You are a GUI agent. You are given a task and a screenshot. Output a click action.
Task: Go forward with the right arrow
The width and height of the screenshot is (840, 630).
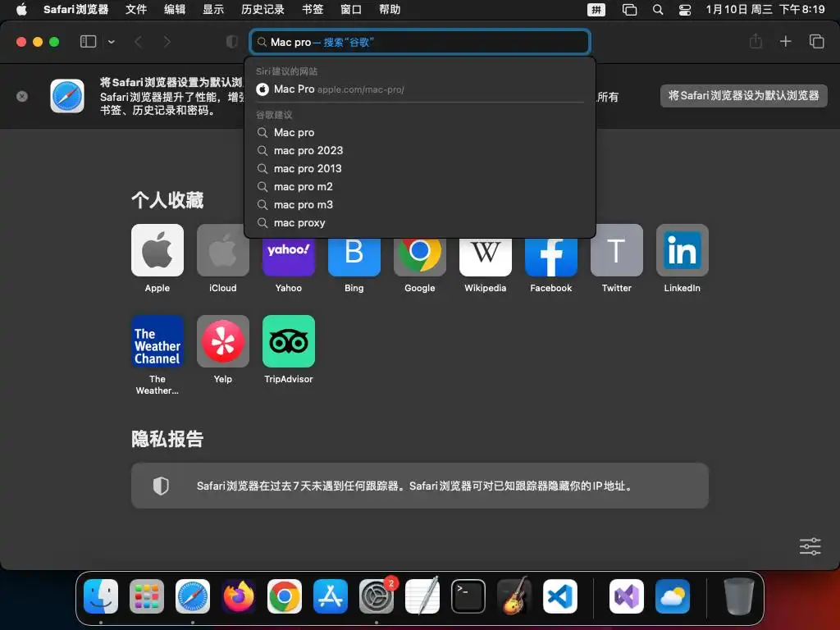167,42
